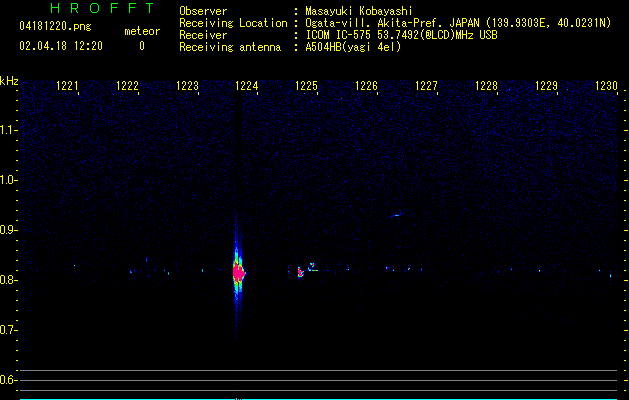
Task: Click the 1221 time axis marker
Action: tap(67, 86)
